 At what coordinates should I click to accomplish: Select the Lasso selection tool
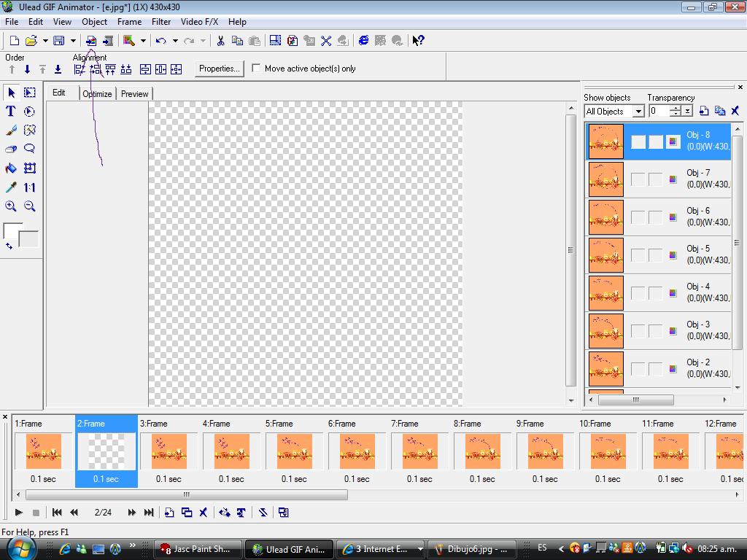click(29, 149)
